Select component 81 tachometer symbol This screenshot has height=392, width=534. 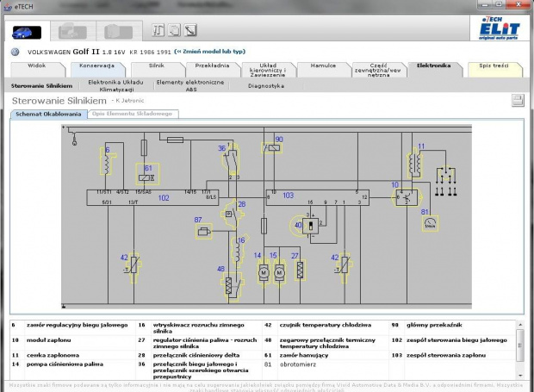click(430, 223)
